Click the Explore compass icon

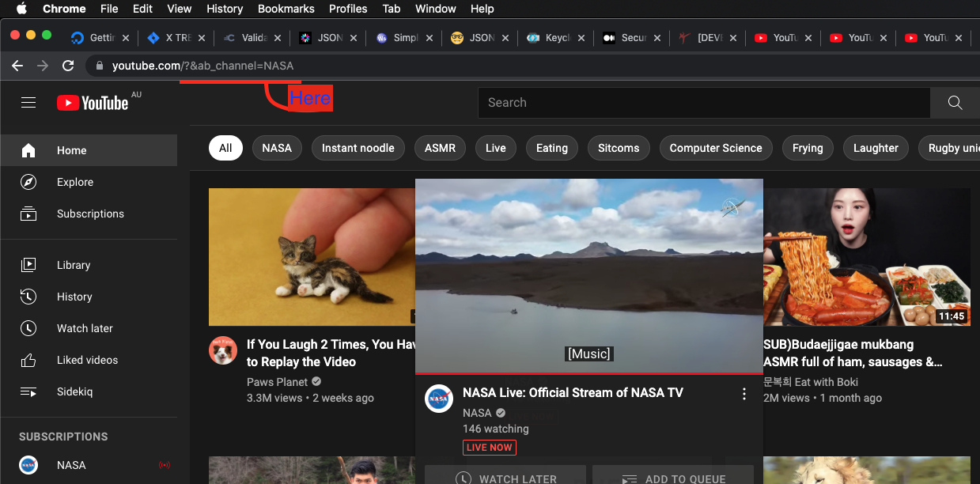pyautogui.click(x=28, y=182)
